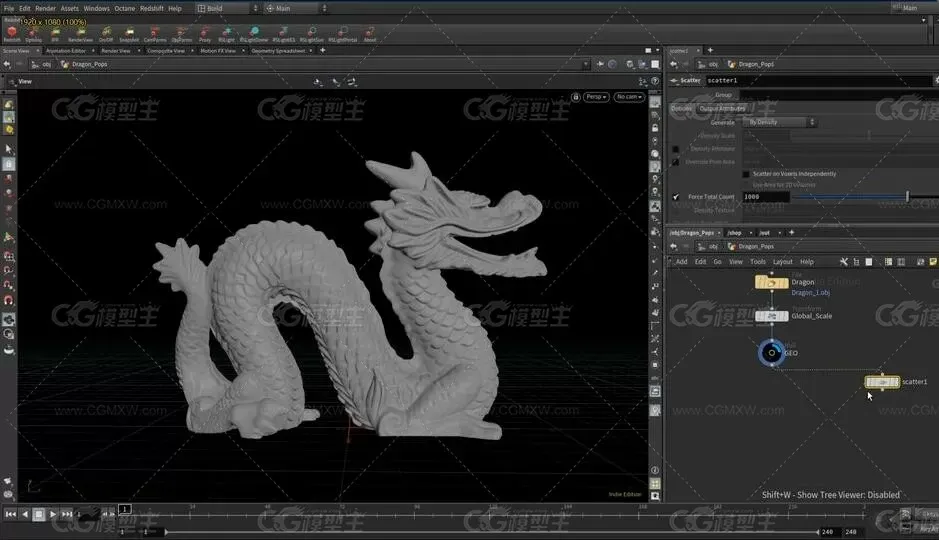Click the Dragon file node icon
Screen dimensions: 939x540
point(771,282)
